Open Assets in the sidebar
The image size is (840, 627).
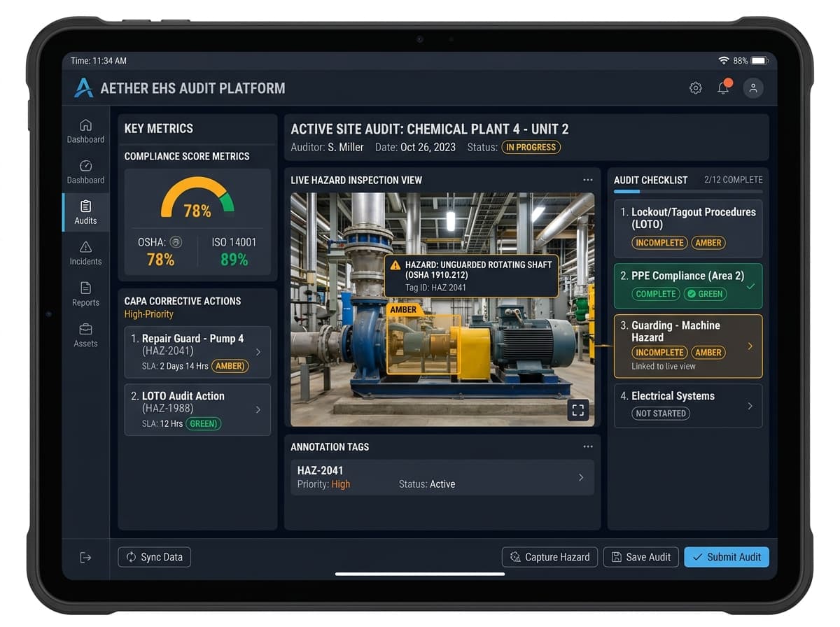click(x=85, y=335)
